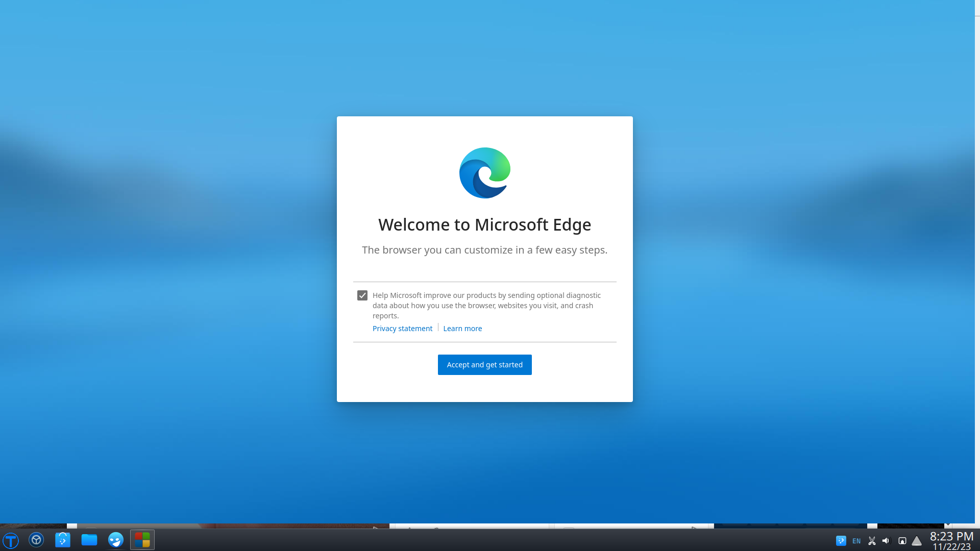This screenshot has height=551, width=980.
Task: Open the application launcher T icon
Action: [11, 540]
